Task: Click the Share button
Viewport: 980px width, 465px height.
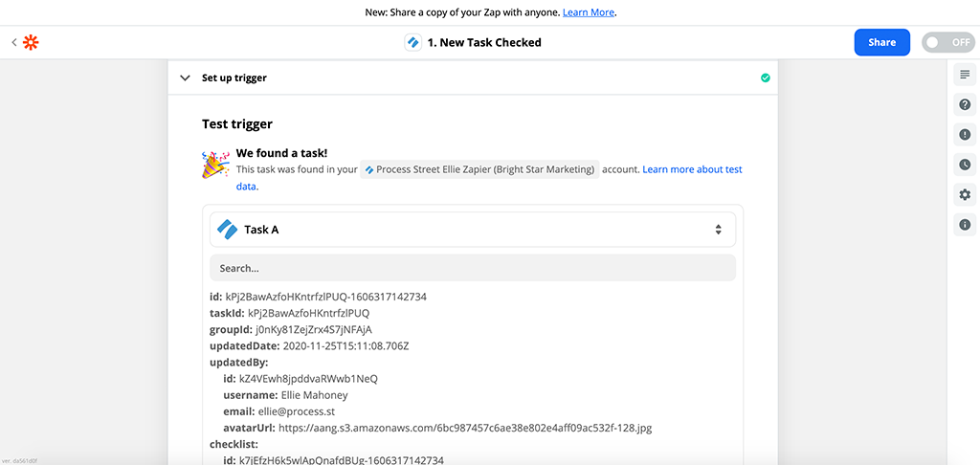Action: click(x=881, y=42)
